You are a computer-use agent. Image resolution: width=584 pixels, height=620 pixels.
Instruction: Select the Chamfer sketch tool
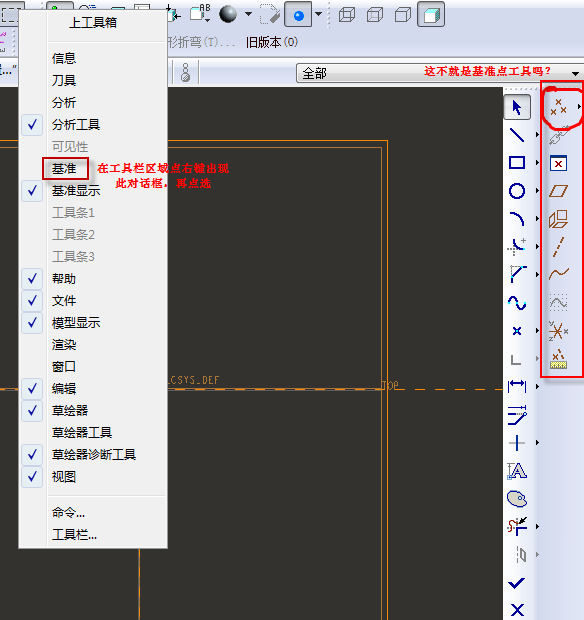pyautogui.click(x=517, y=274)
